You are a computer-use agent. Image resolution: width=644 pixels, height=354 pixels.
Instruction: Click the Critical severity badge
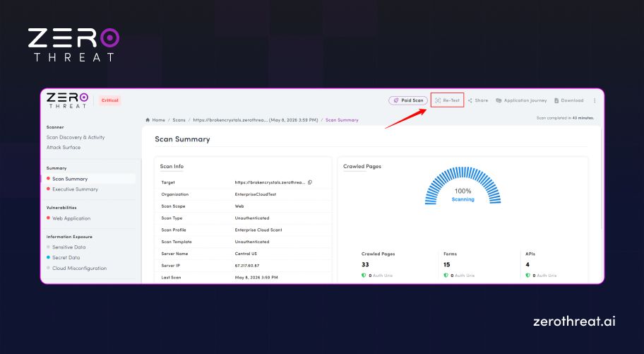click(109, 100)
